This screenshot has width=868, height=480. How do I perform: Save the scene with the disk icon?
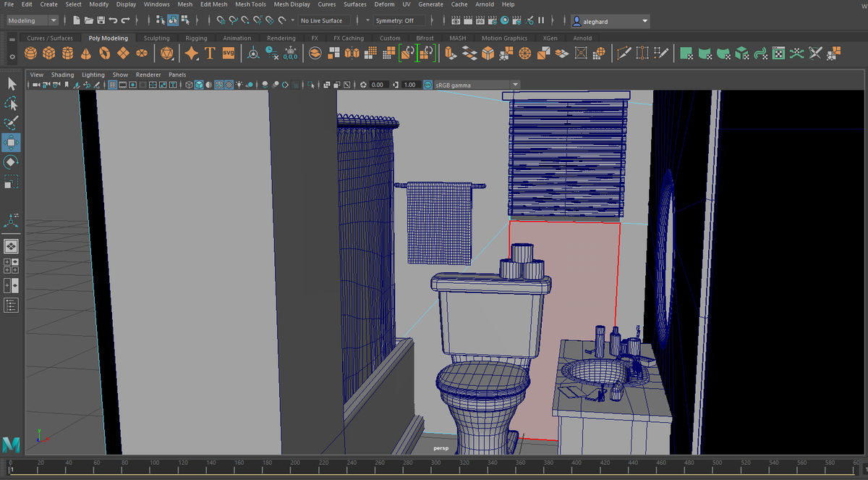pos(101,20)
